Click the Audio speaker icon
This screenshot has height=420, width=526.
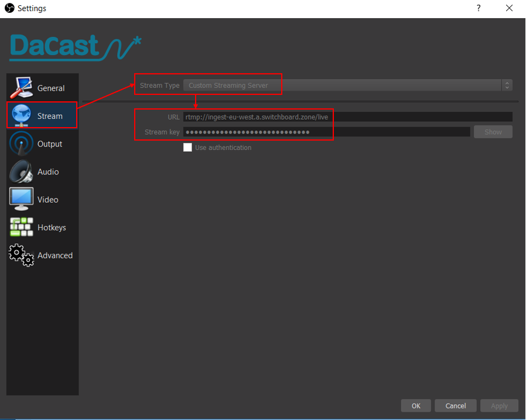point(21,172)
